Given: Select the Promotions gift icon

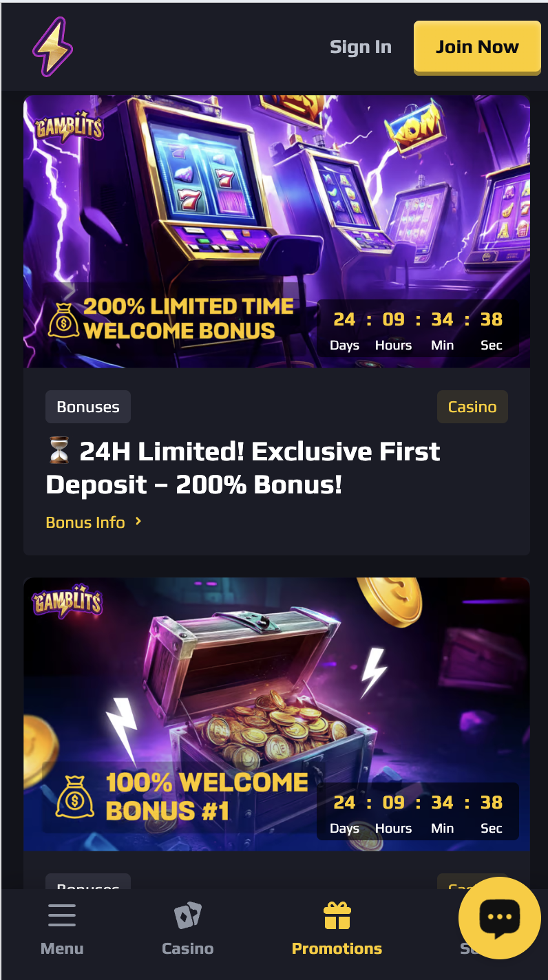Looking at the screenshot, I should [337, 916].
